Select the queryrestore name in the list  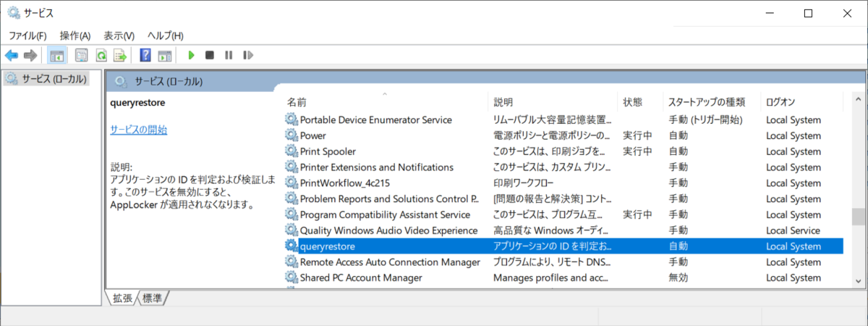tap(327, 246)
